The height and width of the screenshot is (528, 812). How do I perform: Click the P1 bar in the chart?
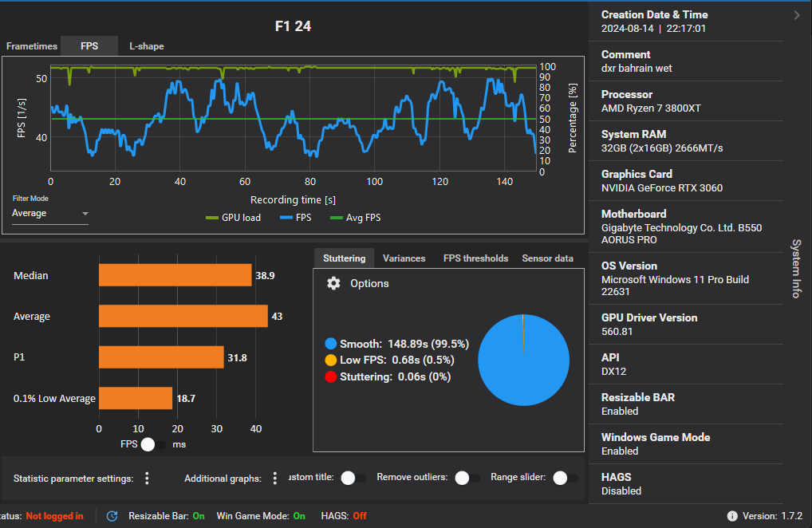tap(161, 357)
